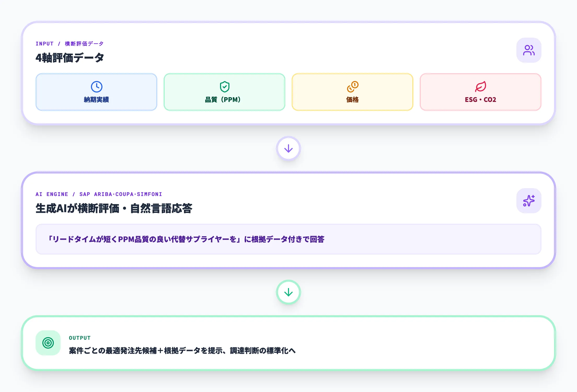Click the target icon next to OUTPUT
The width and height of the screenshot is (577, 392).
48,343
